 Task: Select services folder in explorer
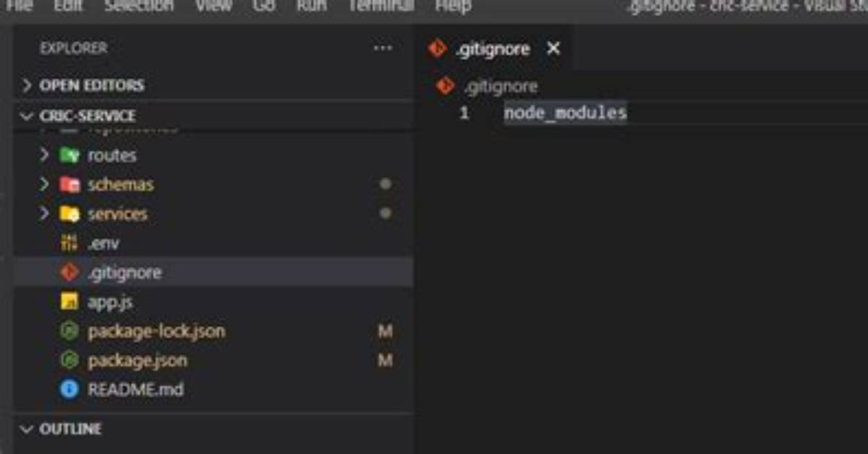(x=213, y=214)
